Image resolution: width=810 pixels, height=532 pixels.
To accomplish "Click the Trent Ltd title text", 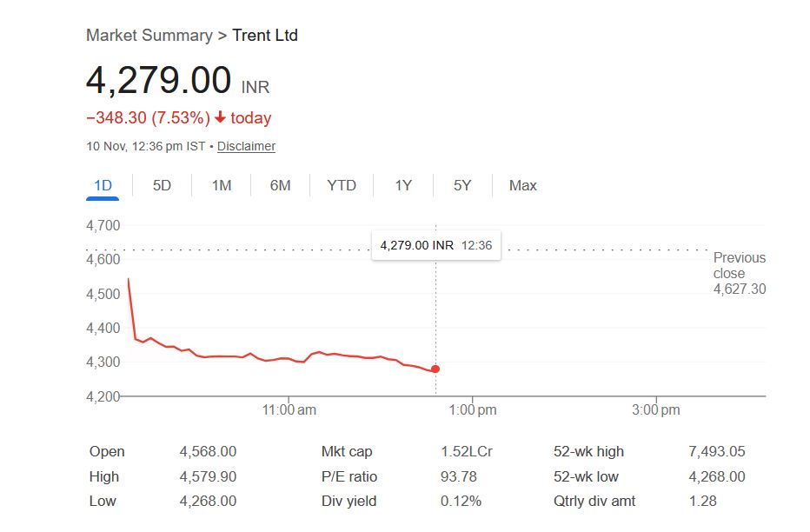I will coord(265,36).
